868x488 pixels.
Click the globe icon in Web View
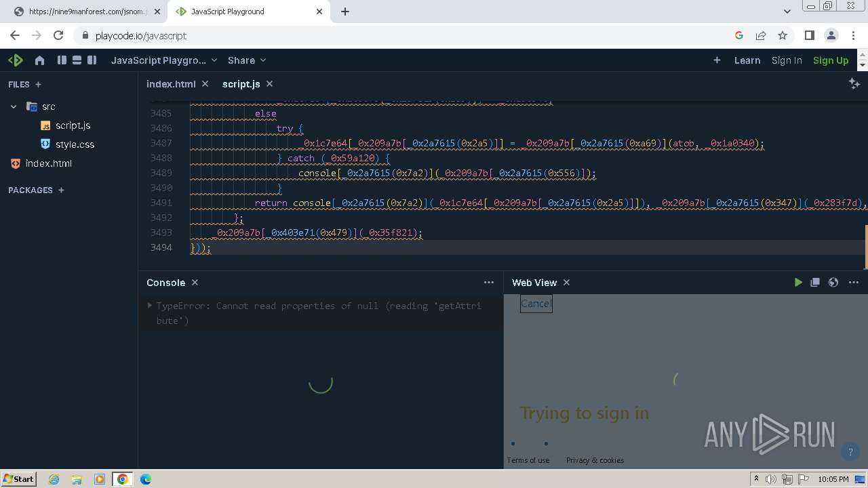point(833,283)
